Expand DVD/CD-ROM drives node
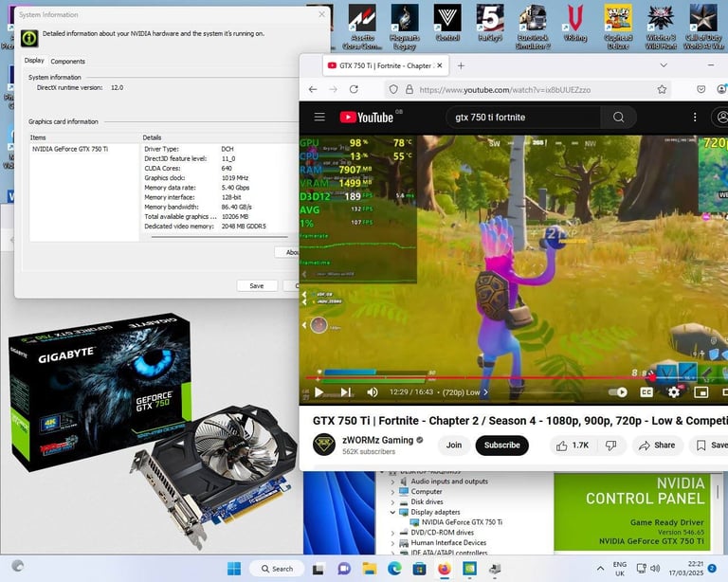The width and height of the screenshot is (728, 582). [x=392, y=533]
